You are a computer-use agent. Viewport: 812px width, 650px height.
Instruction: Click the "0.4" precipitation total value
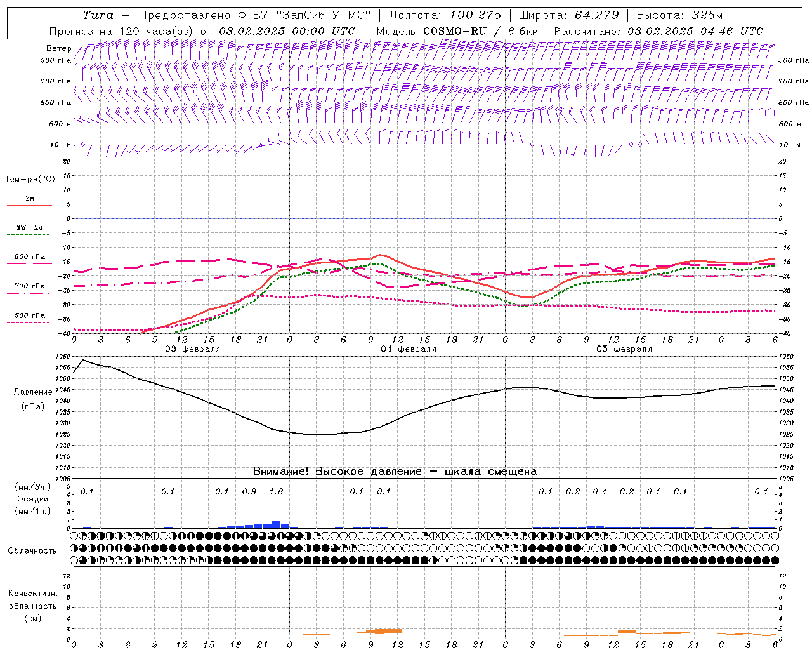click(599, 492)
